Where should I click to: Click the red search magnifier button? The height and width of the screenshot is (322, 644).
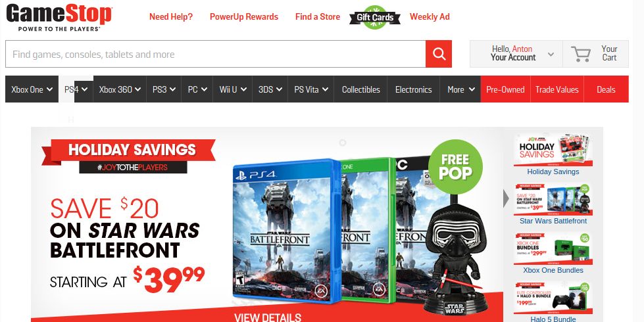tap(439, 54)
